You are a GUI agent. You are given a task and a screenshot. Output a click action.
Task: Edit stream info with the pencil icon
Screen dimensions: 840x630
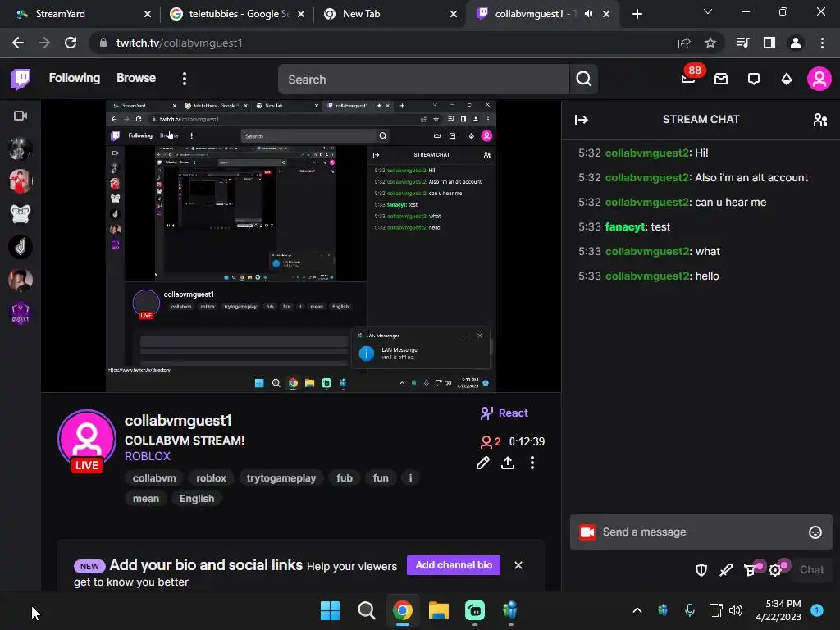point(482,463)
